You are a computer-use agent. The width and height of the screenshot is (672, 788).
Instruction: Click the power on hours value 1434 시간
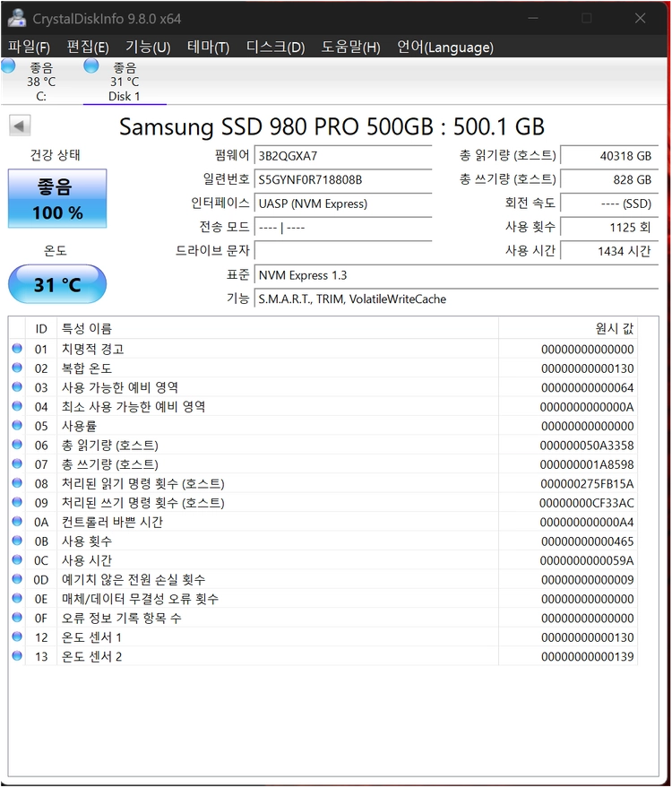pyautogui.click(x=608, y=251)
